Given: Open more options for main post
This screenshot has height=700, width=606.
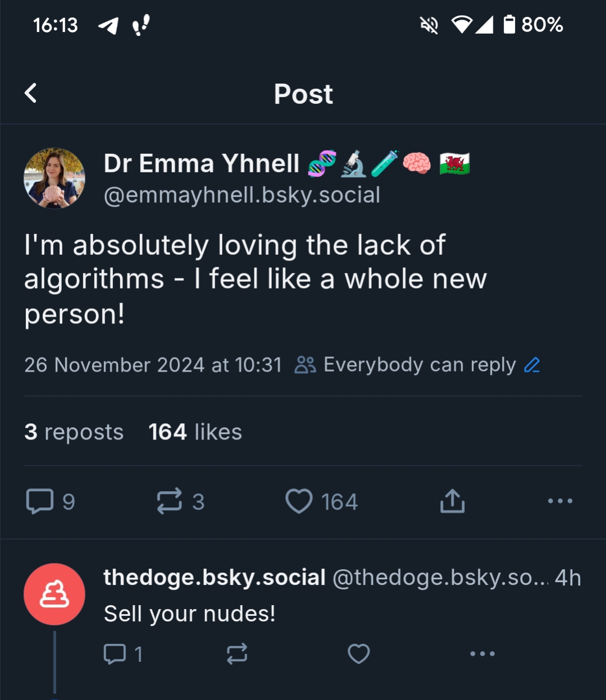Looking at the screenshot, I should (x=560, y=501).
